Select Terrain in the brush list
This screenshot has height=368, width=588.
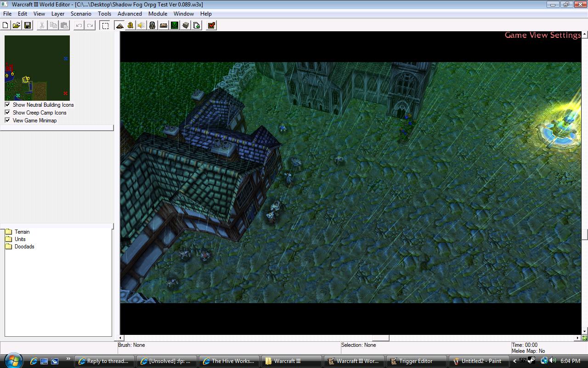[x=22, y=232]
